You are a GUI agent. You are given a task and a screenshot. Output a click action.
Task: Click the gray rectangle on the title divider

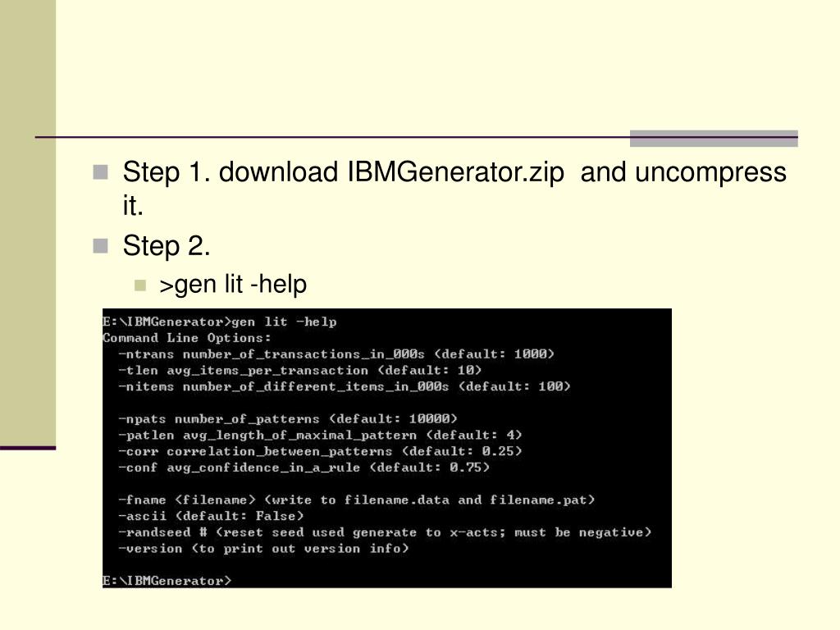(x=714, y=138)
